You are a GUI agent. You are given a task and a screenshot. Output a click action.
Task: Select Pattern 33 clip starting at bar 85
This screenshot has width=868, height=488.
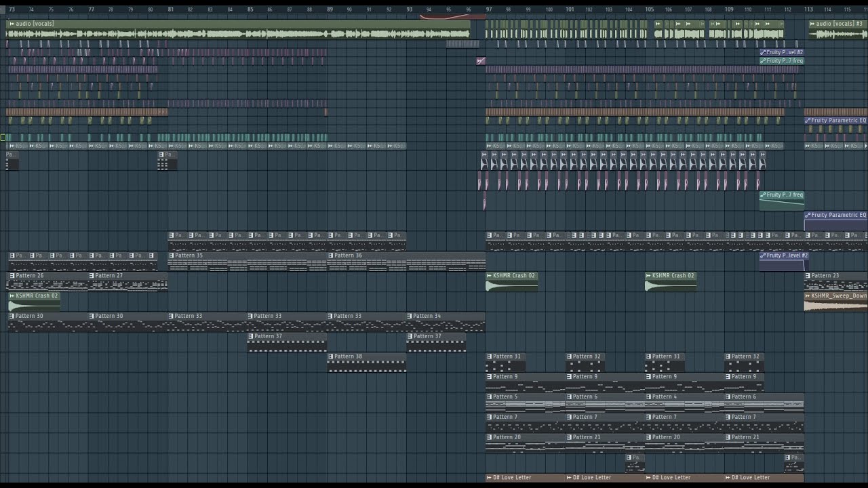287,322
